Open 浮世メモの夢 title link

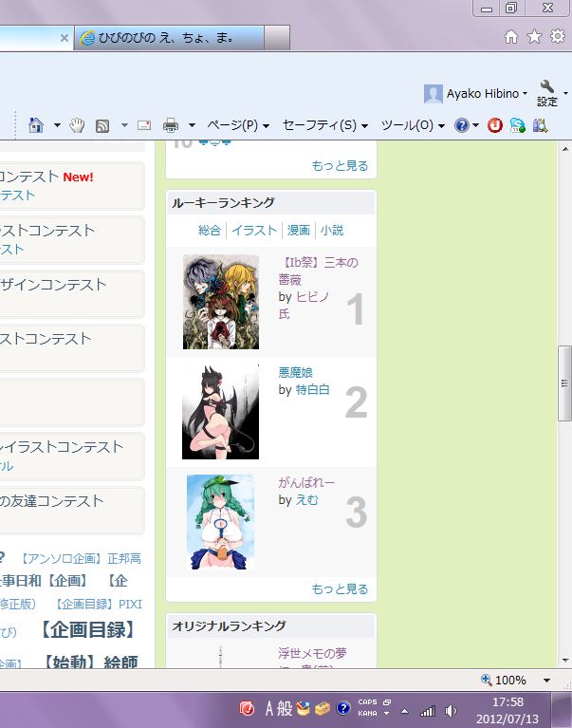click(312, 653)
